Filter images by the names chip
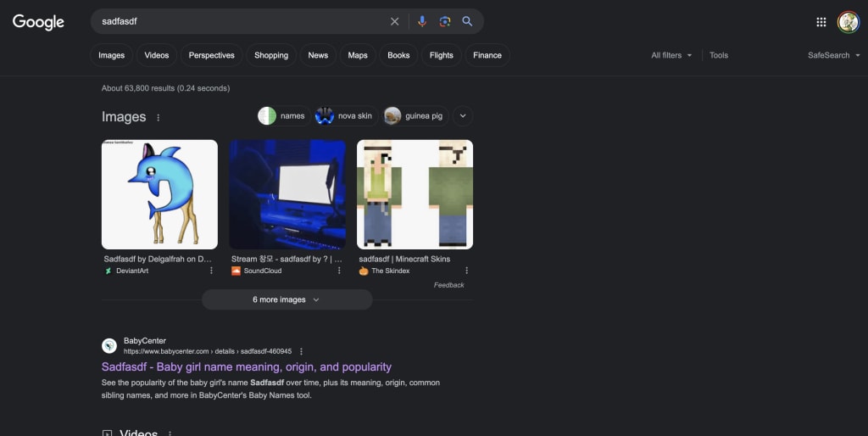The height and width of the screenshot is (436, 868). (x=283, y=116)
